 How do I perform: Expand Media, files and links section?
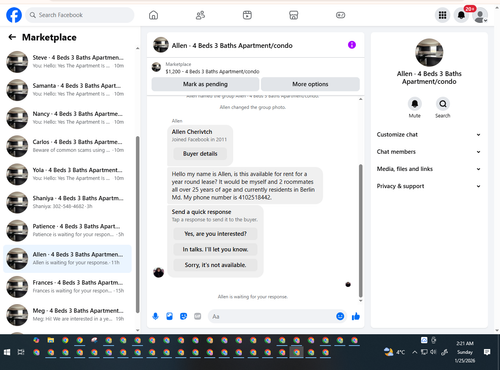point(429,169)
